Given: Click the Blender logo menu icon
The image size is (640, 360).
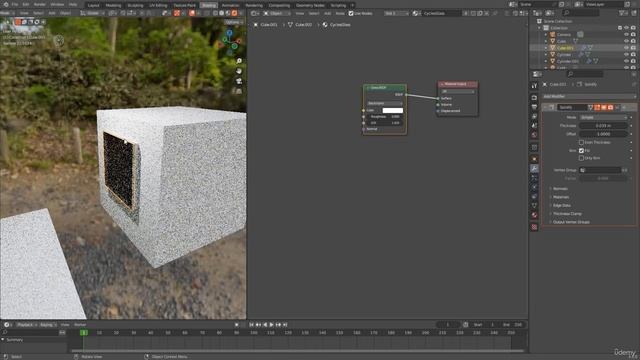Looking at the screenshot, I should coord(6,4).
